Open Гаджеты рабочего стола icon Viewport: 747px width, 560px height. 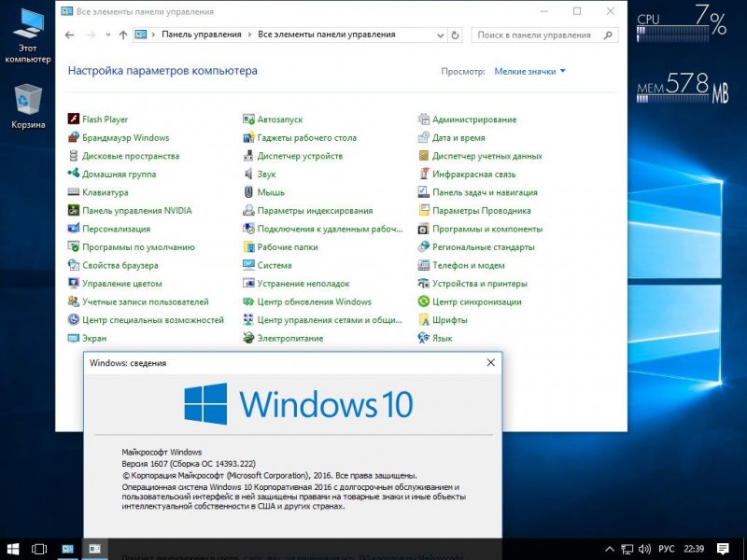click(248, 137)
